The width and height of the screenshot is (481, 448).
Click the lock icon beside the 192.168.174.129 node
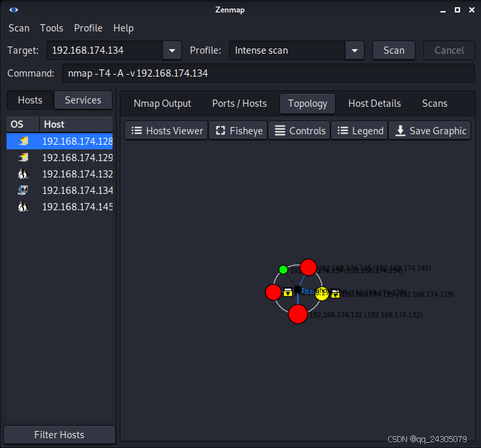tap(336, 294)
